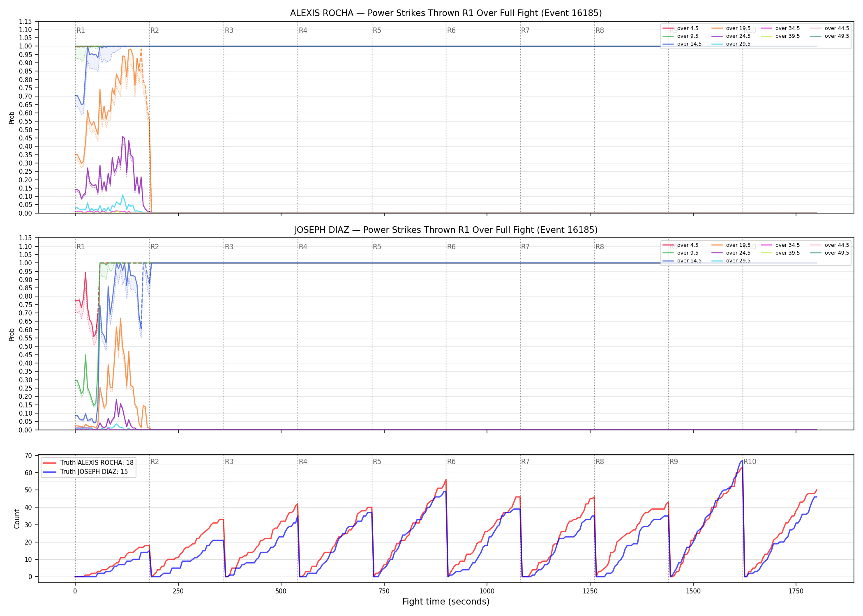Screen dimensions: 863x616
Task: Click the R2 round label in the Count chart
Action: (x=155, y=462)
